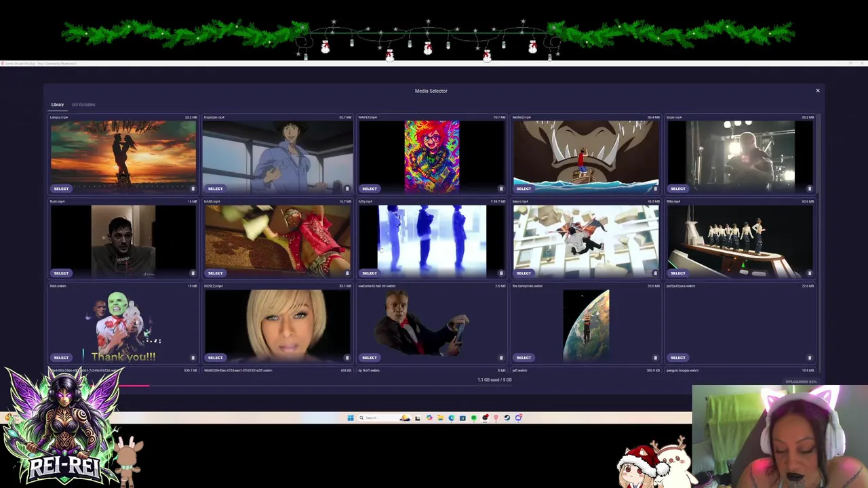Viewport: 868px width, 488px height.
Task: Click the Windows taskbar Search box
Action: [x=383, y=418]
